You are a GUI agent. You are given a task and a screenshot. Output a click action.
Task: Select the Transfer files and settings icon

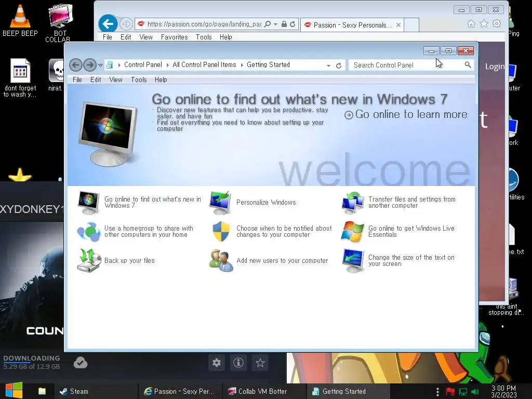point(353,203)
